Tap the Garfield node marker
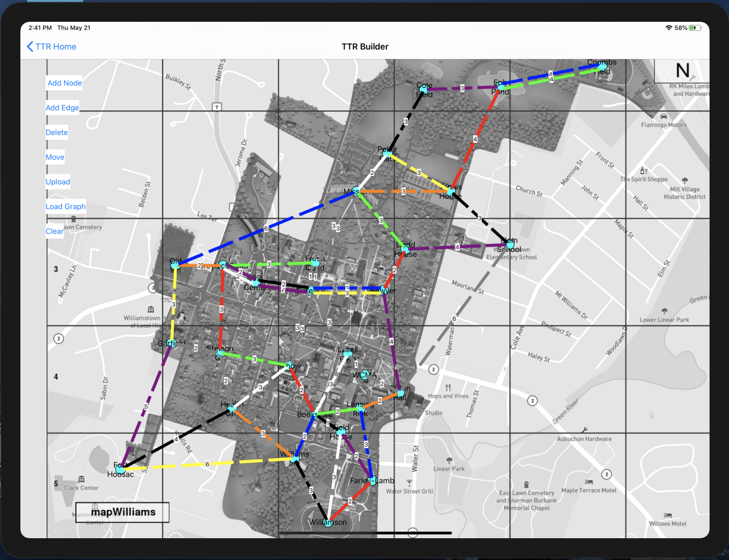 [x=173, y=343]
